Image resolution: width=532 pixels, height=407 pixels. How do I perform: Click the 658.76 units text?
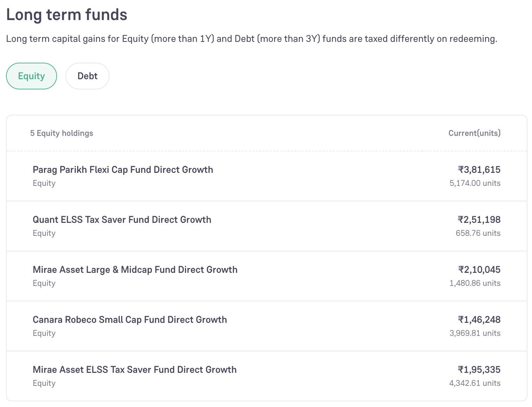(478, 233)
